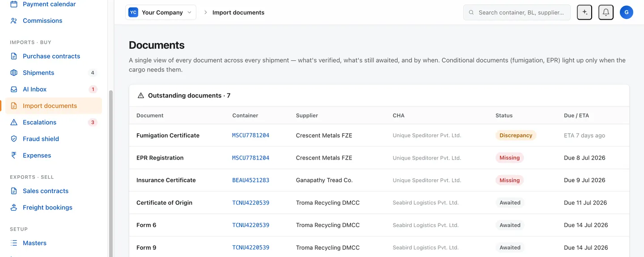The width and height of the screenshot is (644, 257).
Task: Select the Fumigation Certificate document name
Action: 168,135
